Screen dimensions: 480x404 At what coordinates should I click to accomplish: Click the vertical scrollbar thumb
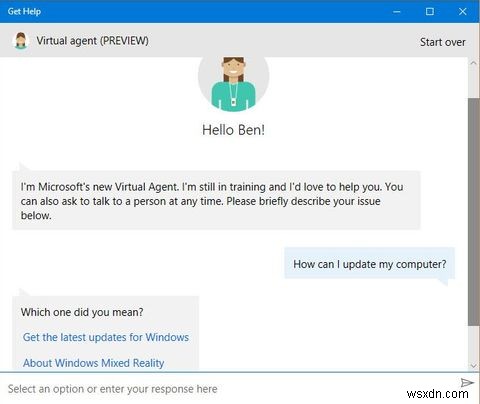click(473, 212)
